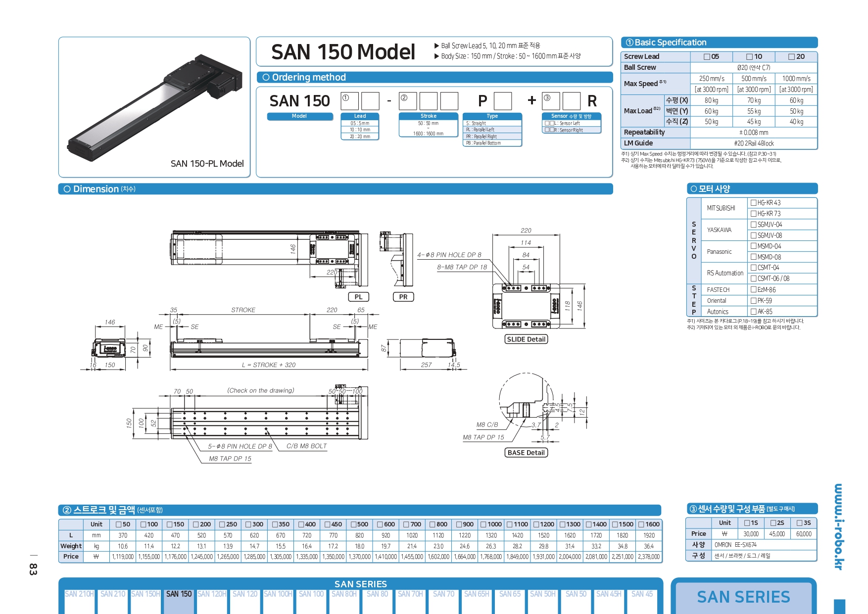Click the price 1,119,000 cell
The width and height of the screenshot is (868, 614).
[x=123, y=557]
